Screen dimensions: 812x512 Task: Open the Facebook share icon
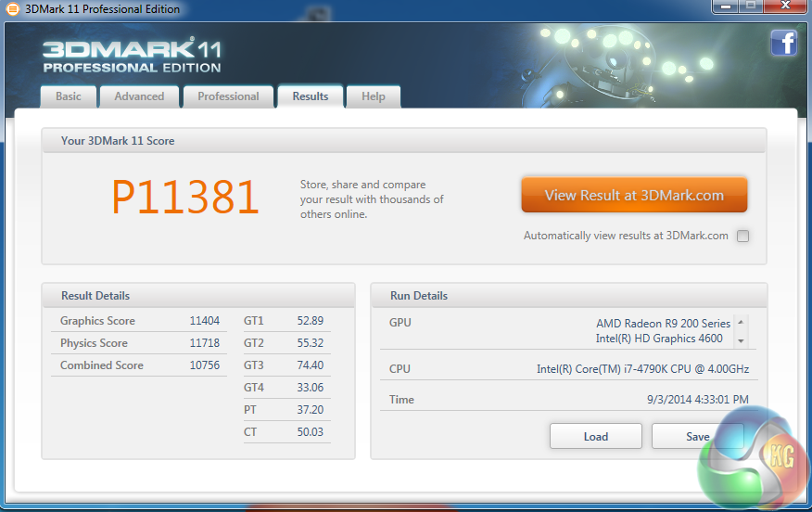click(x=783, y=43)
